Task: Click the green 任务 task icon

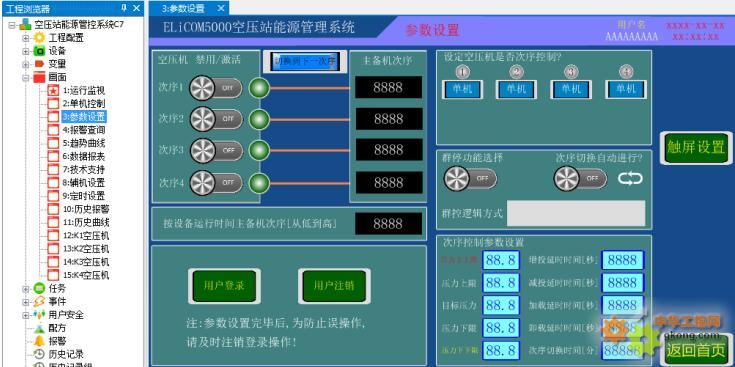Action: coord(40,288)
